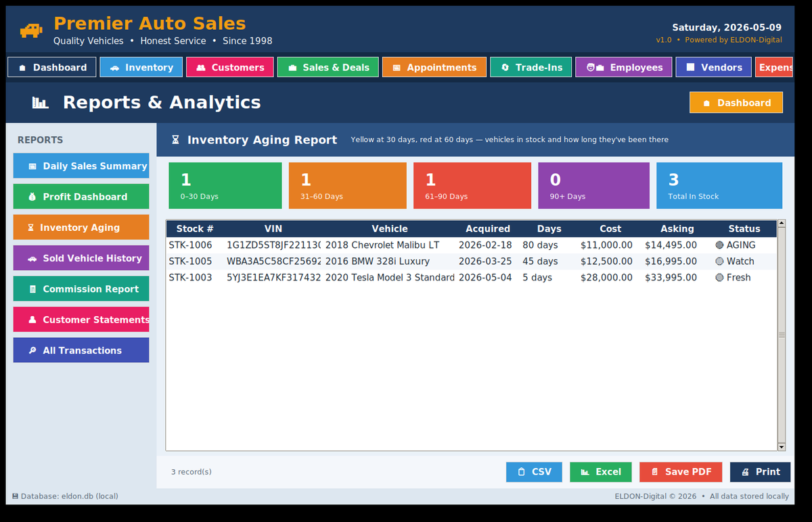Print the aging report
Screen dimensions: 812x522
click(761, 472)
